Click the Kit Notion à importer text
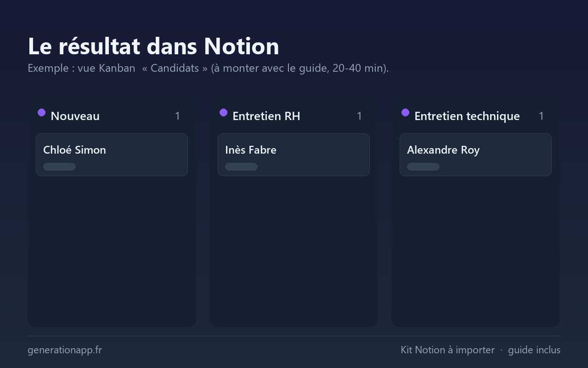Screen dimensions: 588x368 pyautogui.click(x=447, y=350)
